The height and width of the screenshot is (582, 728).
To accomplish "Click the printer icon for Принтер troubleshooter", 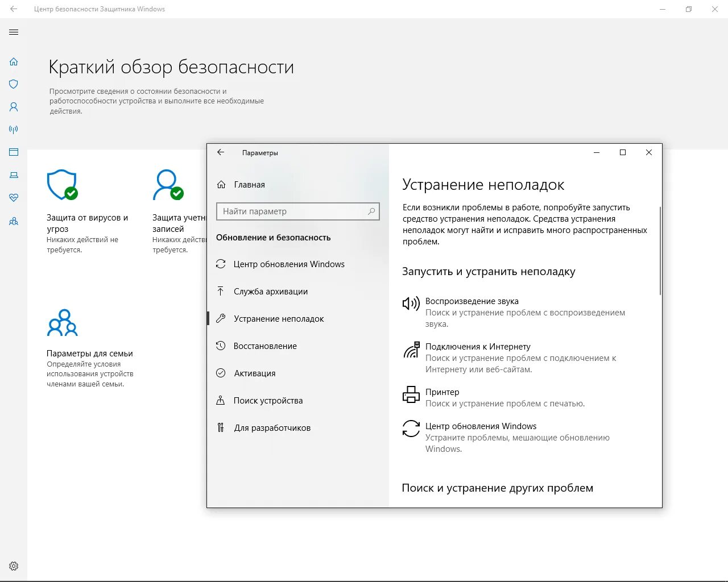I will [x=411, y=394].
